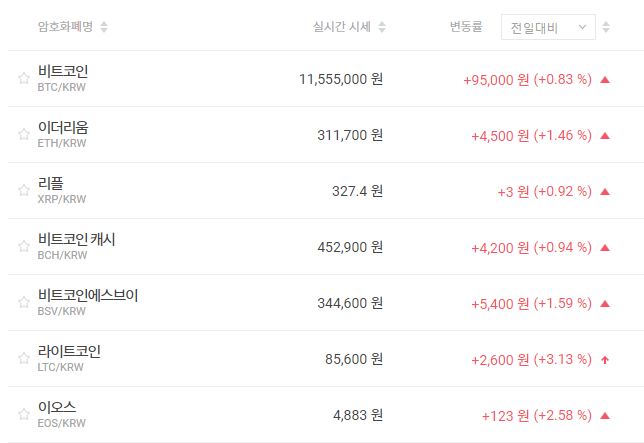Select the 비트코인에스브이 row name
The width and height of the screenshot is (644, 443).
[88, 296]
